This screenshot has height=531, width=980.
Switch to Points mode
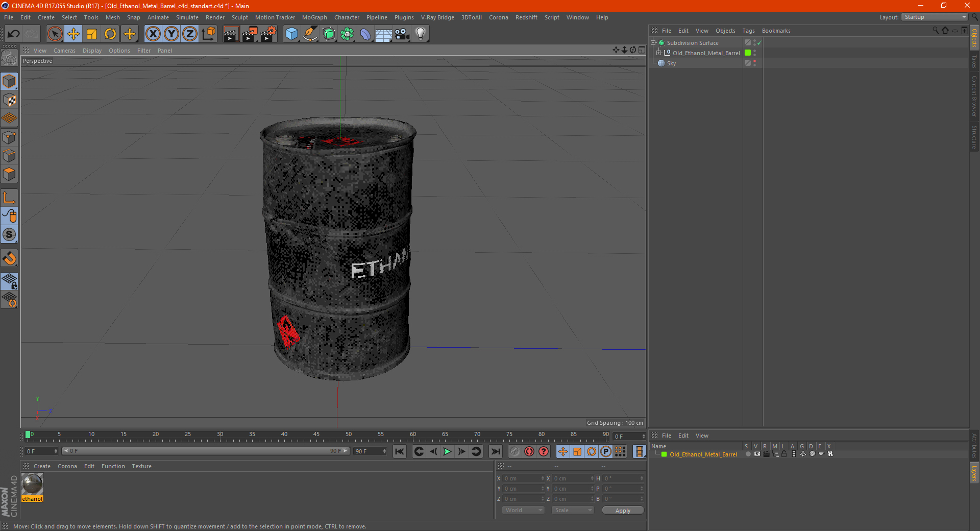(10, 137)
